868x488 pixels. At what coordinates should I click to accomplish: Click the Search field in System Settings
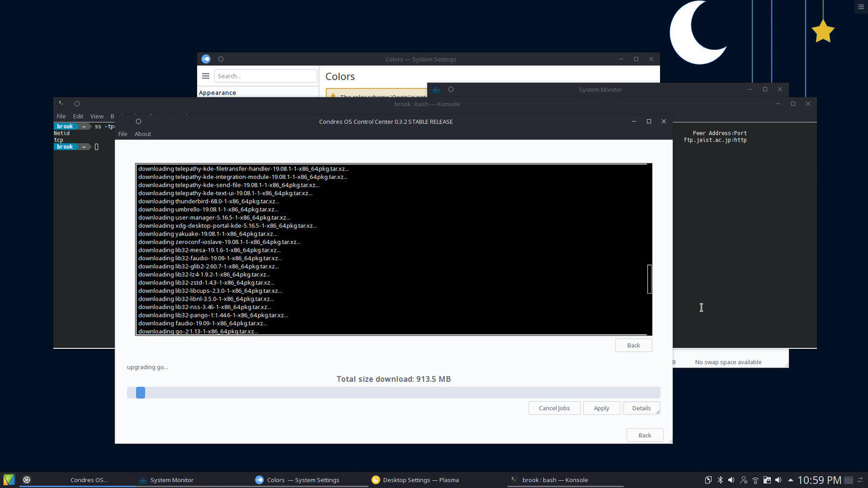pos(265,76)
